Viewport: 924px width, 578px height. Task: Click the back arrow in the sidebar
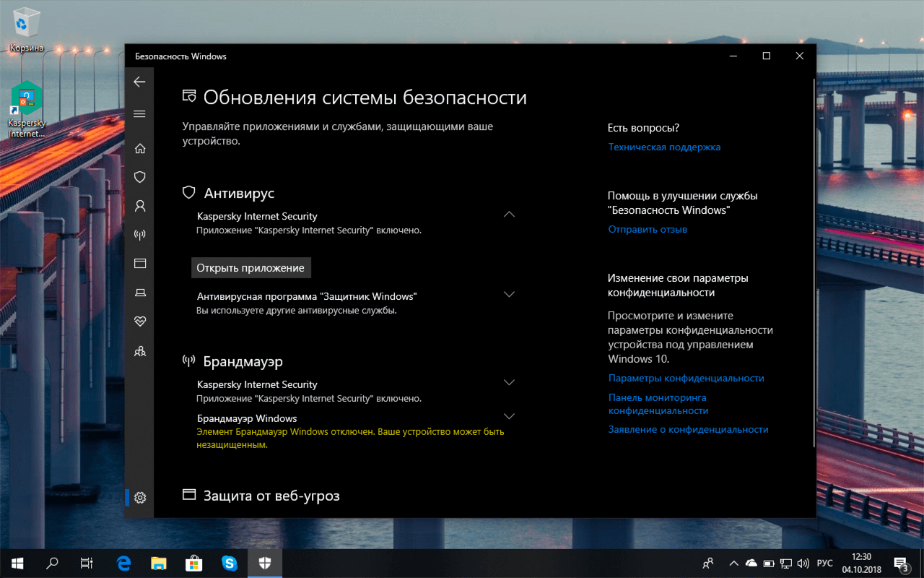point(139,82)
